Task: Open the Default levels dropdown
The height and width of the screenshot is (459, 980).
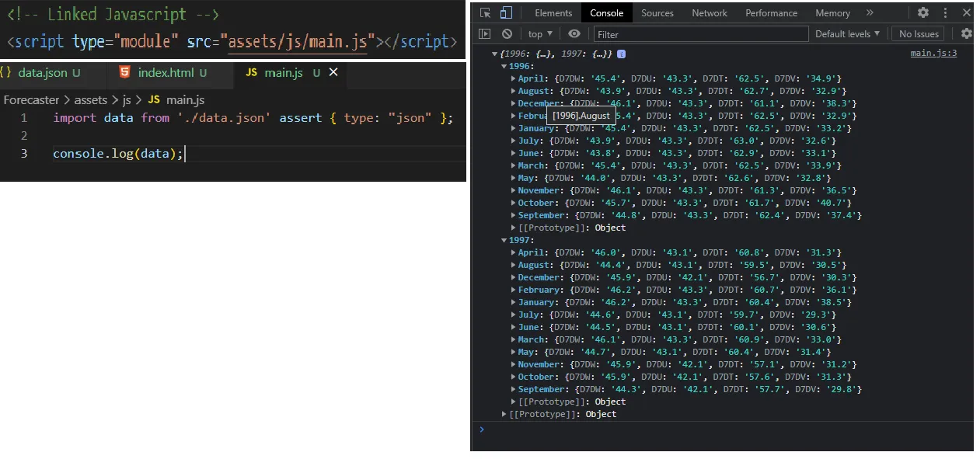Action: pyautogui.click(x=848, y=33)
